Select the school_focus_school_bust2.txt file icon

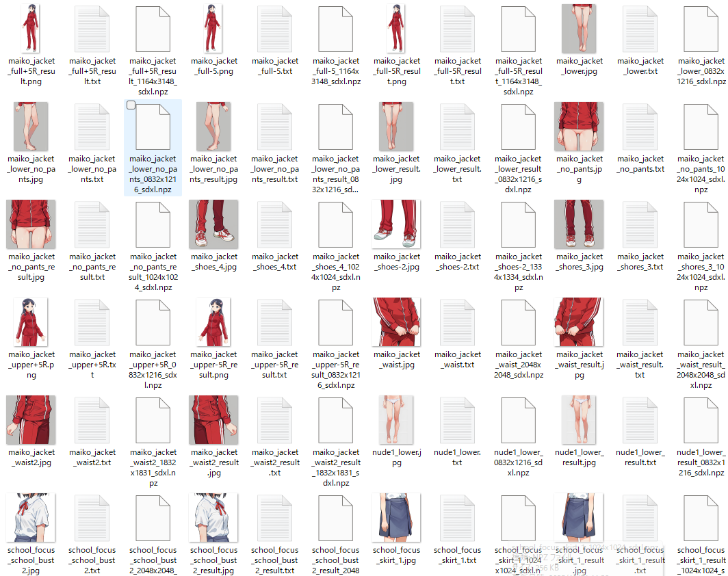(92, 518)
